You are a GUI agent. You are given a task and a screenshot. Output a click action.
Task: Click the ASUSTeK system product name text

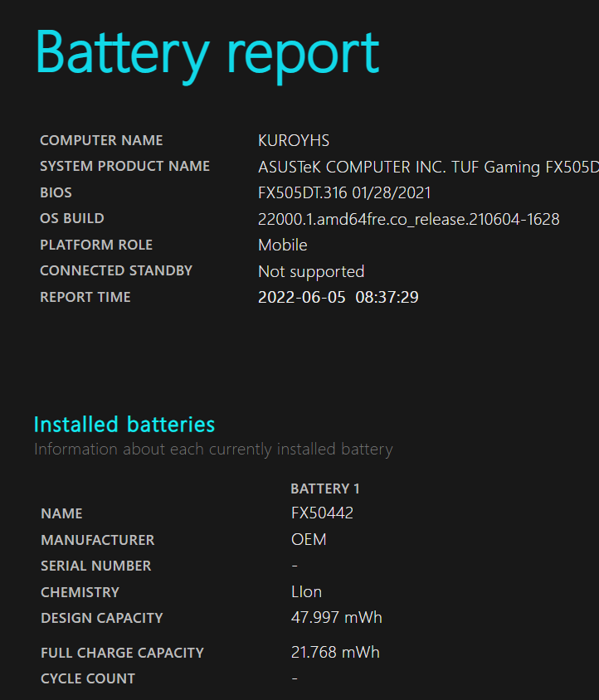click(x=427, y=167)
